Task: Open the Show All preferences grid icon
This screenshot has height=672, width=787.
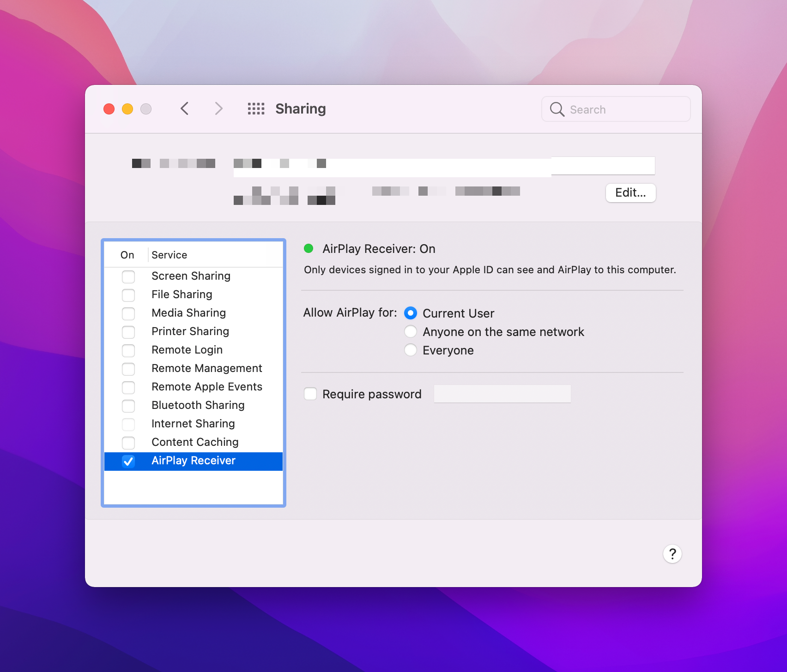Action: tap(256, 109)
